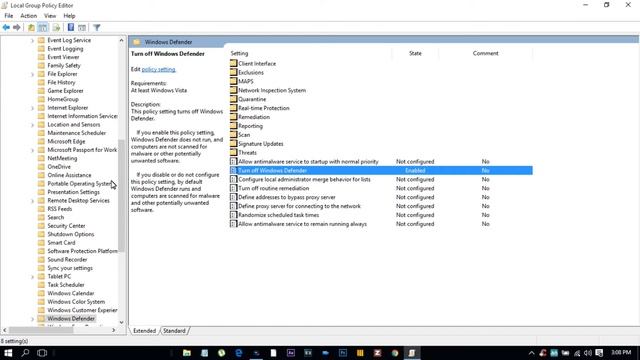
Task: Expand the Remote Desktop Services node
Action: coord(32,201)
